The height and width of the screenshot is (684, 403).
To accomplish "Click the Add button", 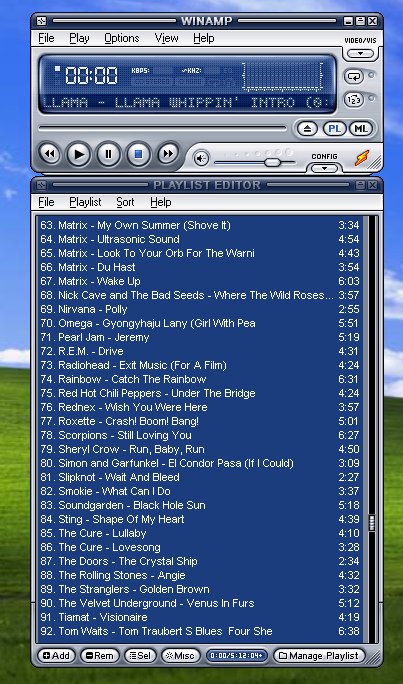I will click(57, 655).
